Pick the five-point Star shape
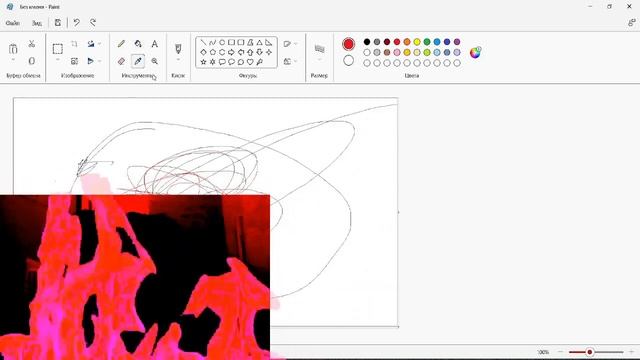 pos(203,62)
